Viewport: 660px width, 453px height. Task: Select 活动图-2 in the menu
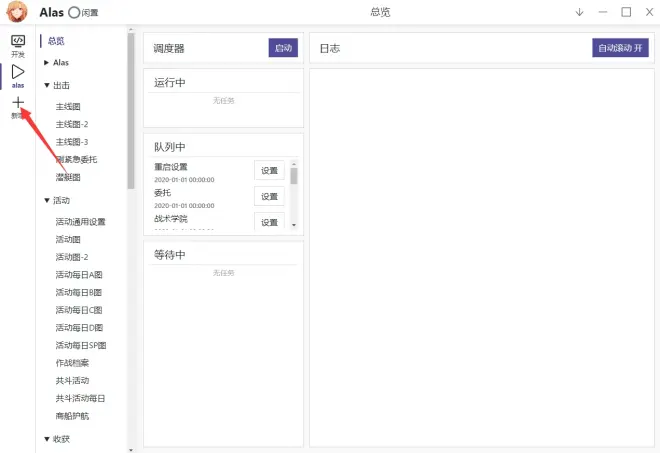[x=72, y=257]
